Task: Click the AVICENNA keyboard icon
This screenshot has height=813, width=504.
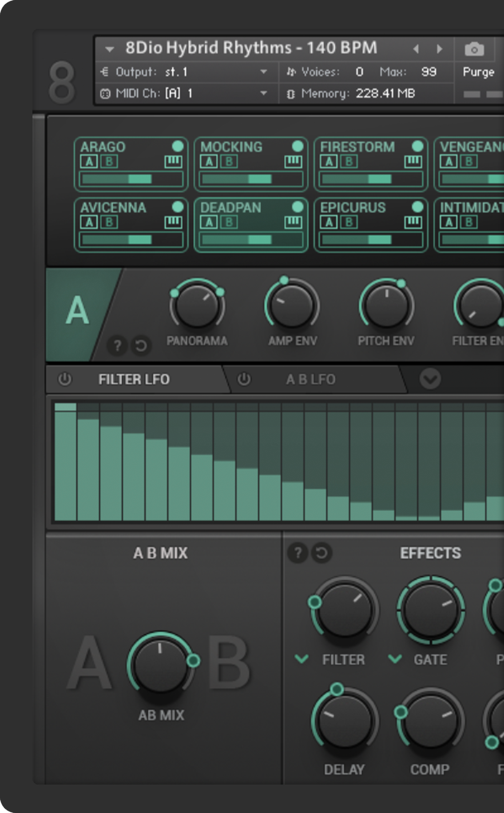Action: pyautogui.click(x=173, y=222)
